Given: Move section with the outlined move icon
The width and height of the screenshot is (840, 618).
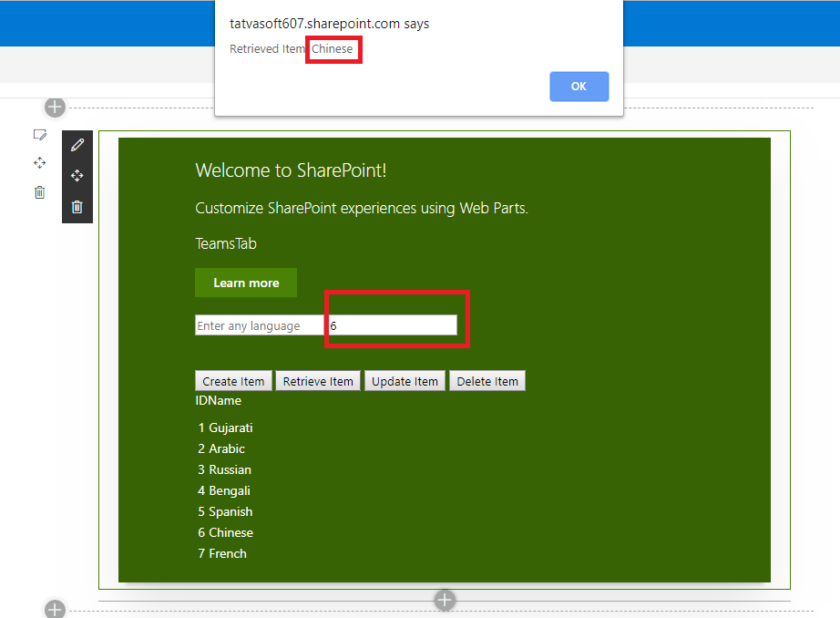Looking at the screenshot, I should [x=40, y=163].
